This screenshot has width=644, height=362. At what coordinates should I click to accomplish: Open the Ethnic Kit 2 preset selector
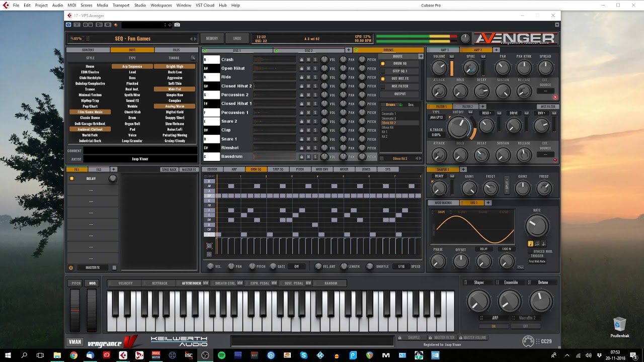pyautogui.click(x=400, y=158)
